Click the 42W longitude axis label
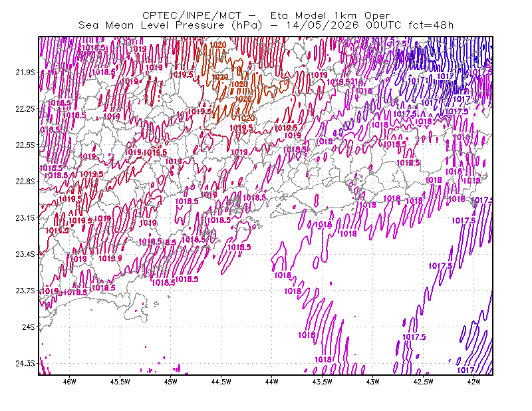Image resolution: width=532 pixels, height=411 pixels. [x=474, y=382]
